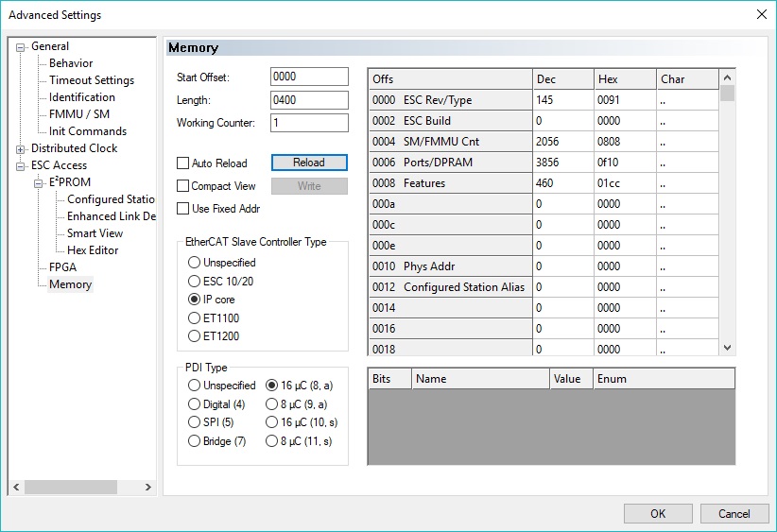
Task: Click the Reload button
Action: pos(309,163)
